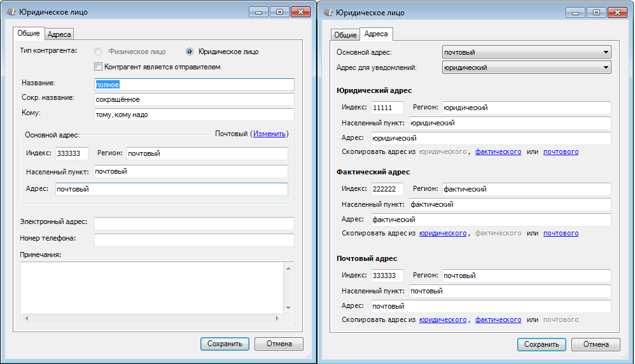This screenshot has width=635, height=364.
Task: Click the right arrow of the Примечания horizontal scrollbar
Action: pyautogui.click(x=277, y=318)
